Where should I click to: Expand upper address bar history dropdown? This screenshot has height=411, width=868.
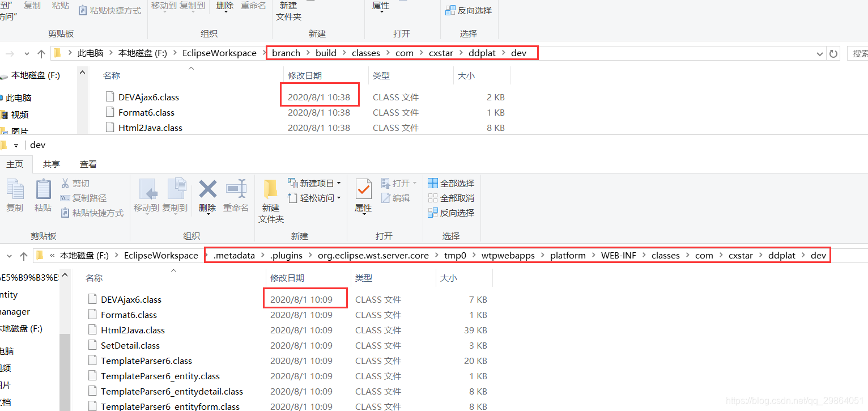820,54
